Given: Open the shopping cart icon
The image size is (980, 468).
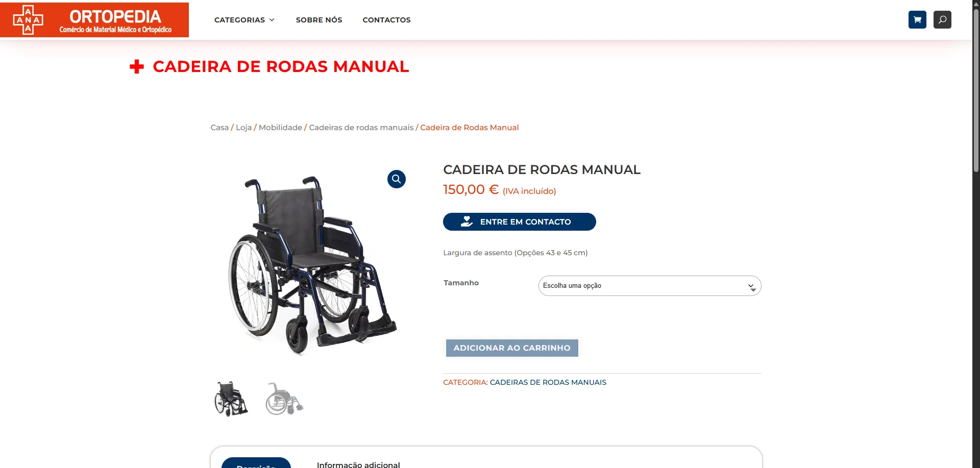Looking at the screenshot, I should click(x=917, y=20).
